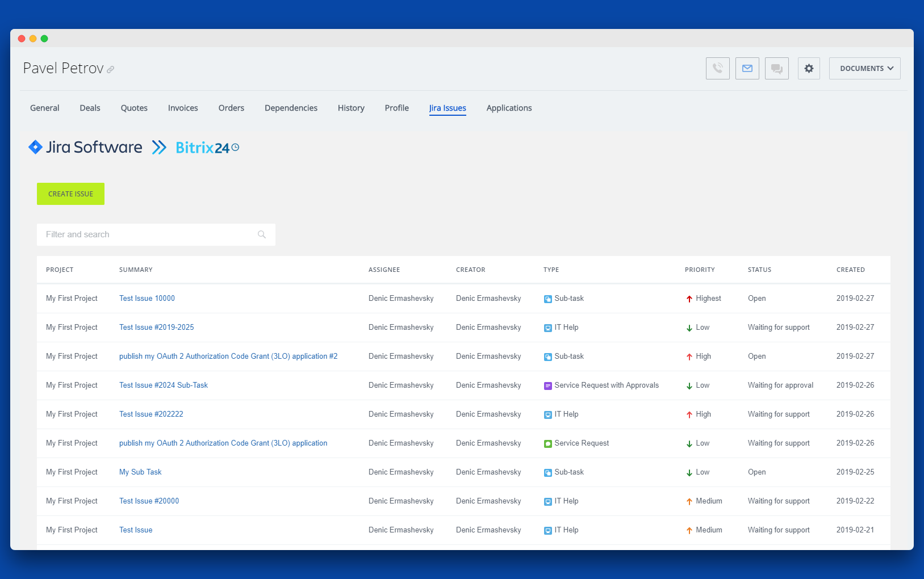
Task: Open the settings gear icon
Action: tap(809, 69)
